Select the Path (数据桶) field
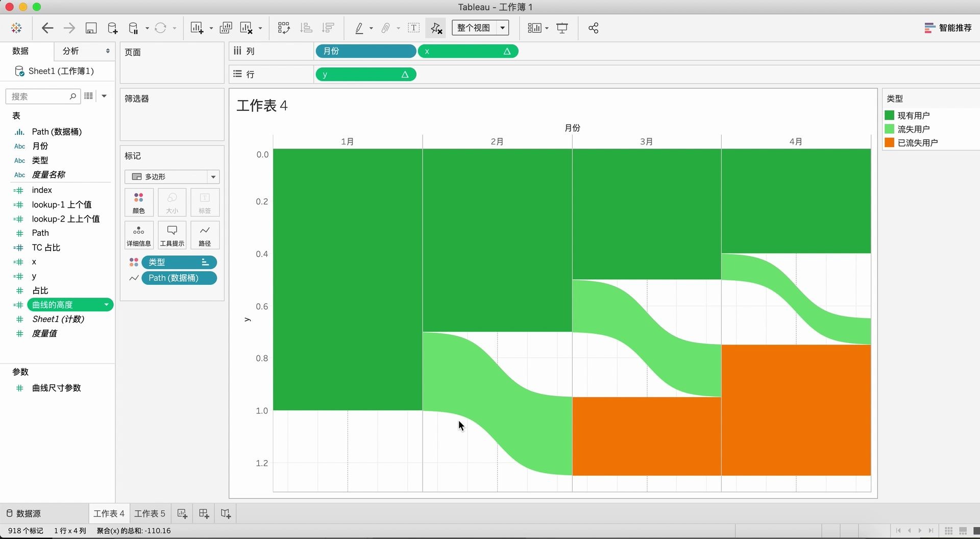The image size is (980, 539). 57,132
